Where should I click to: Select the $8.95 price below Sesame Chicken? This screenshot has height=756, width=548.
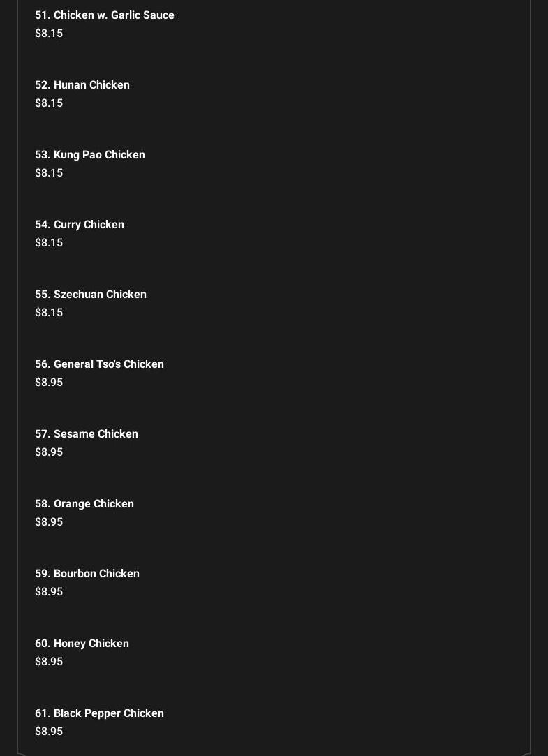coord(49,452)
